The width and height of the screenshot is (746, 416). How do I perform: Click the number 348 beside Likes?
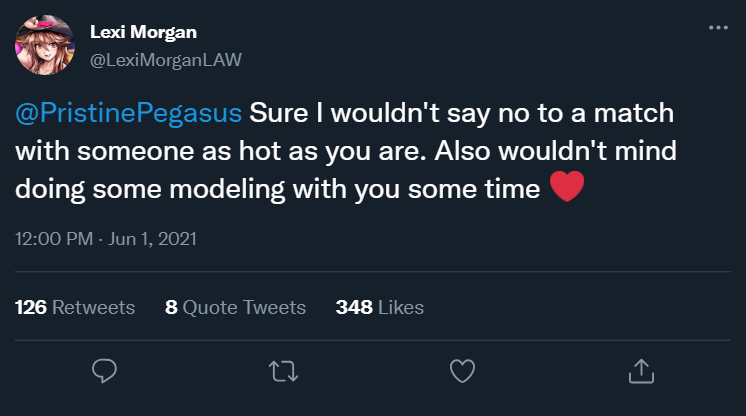(x=354, y=308)
